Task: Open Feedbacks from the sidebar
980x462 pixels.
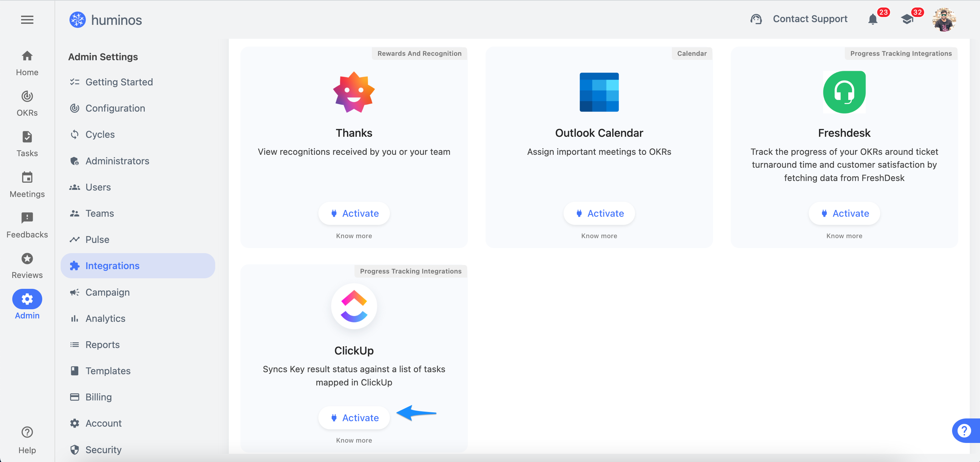Action: (27, 226)
